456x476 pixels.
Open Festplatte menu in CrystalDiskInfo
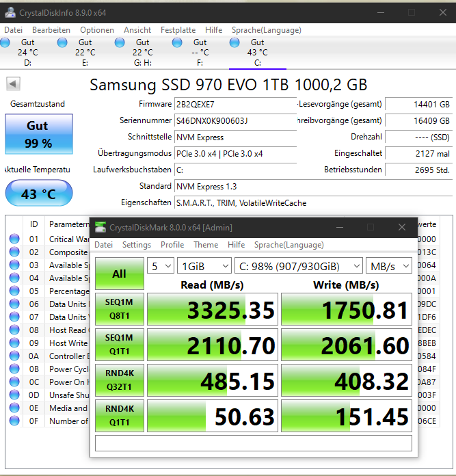pos(178,30)
